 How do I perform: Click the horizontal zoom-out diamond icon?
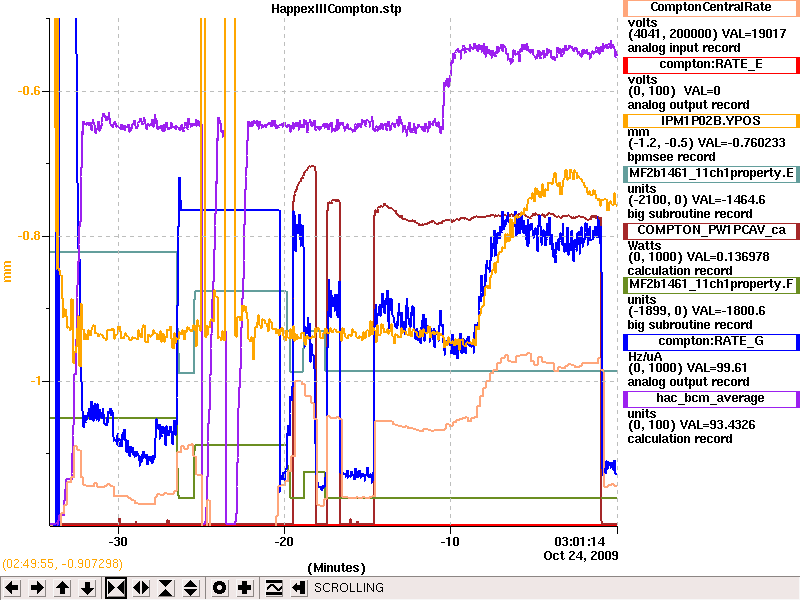pos(141,588)
